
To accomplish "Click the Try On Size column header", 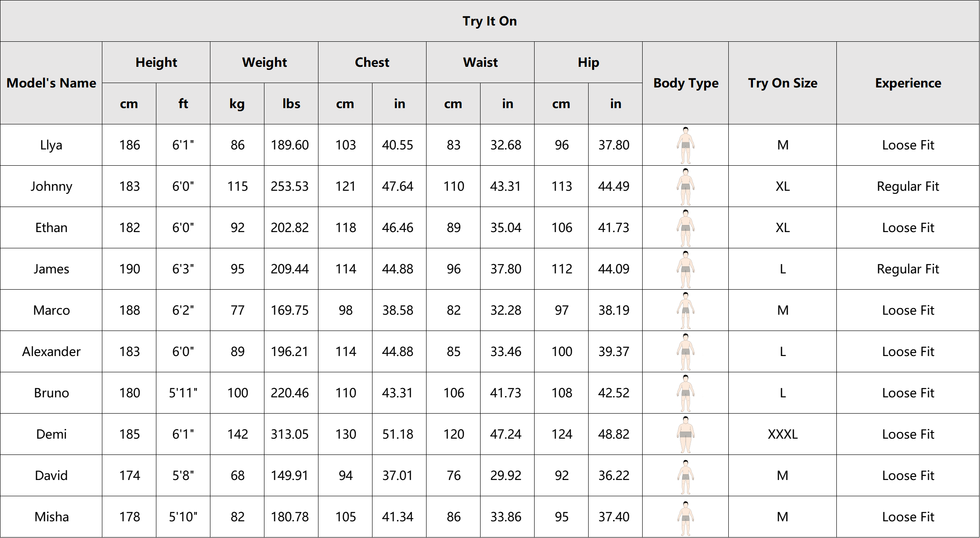I will (x=782, y=83).
